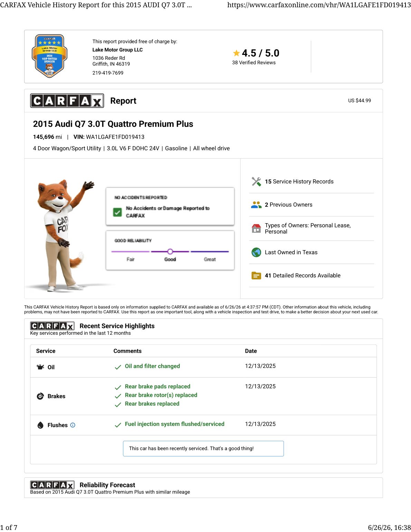The image size is (411, 532).
Task: Click the dealer phone 219-419-7699
Action: tap(108, 73)
